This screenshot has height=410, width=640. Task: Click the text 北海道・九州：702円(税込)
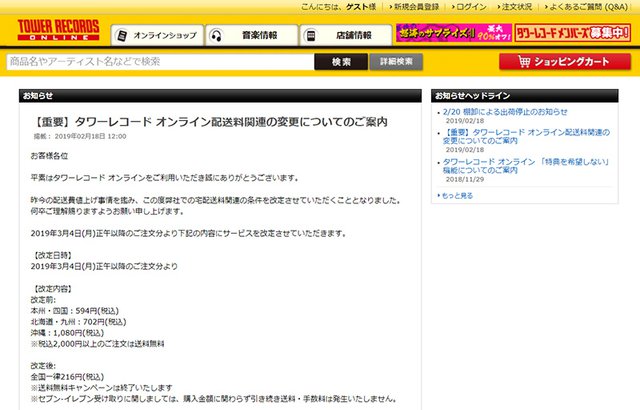[78, 322]
